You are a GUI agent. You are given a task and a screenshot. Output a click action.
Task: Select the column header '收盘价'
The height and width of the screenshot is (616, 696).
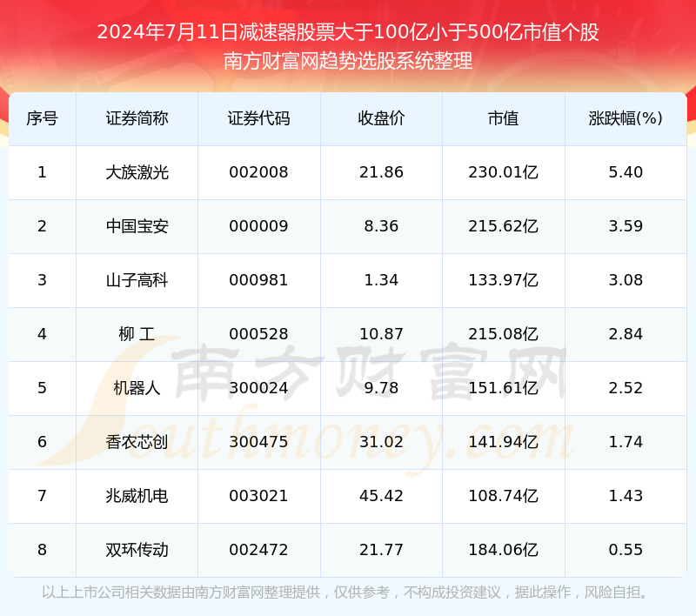point(381,118)
